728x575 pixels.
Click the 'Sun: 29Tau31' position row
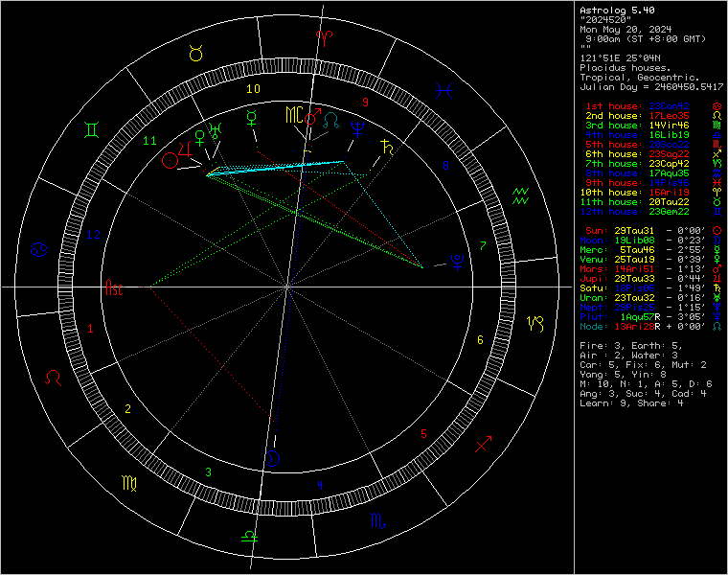[651, 231]
